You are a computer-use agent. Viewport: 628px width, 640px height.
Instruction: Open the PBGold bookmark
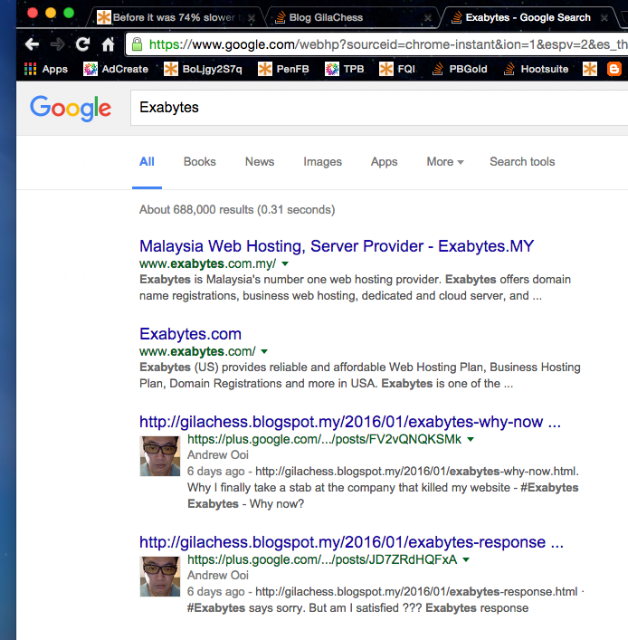459,69
